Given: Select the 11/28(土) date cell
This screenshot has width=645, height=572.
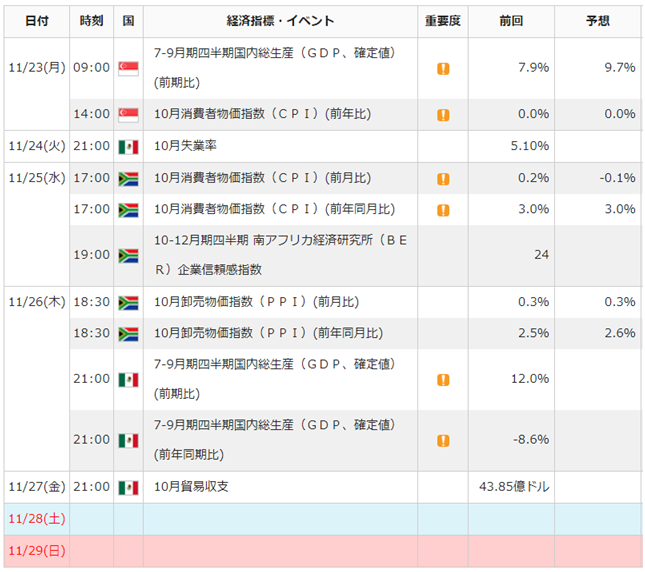Looking at the screenshot, I should click(x=37, y=519).
